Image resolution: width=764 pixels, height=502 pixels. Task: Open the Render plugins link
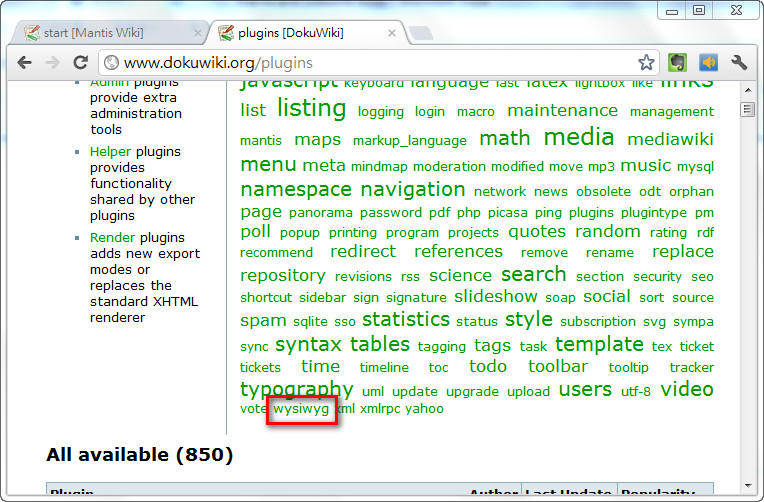pos(112,237)
